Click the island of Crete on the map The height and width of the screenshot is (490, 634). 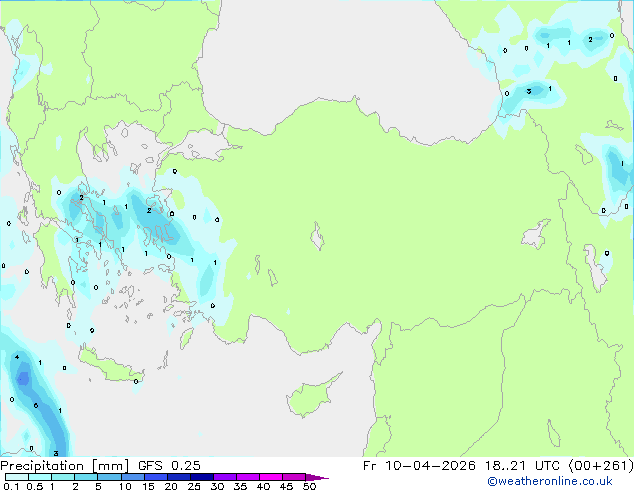111,367
